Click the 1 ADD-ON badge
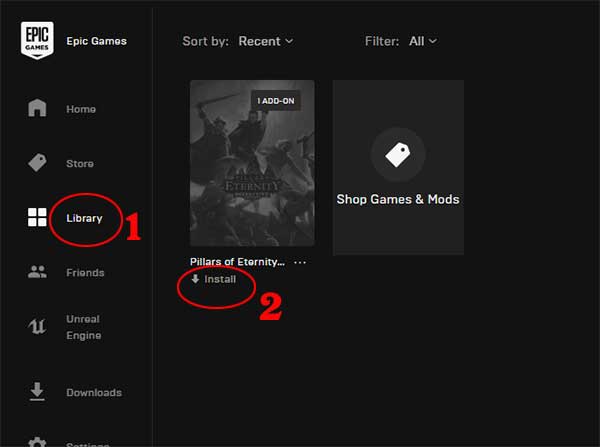This screenshot has width=600, height=447. click(277, 101)
